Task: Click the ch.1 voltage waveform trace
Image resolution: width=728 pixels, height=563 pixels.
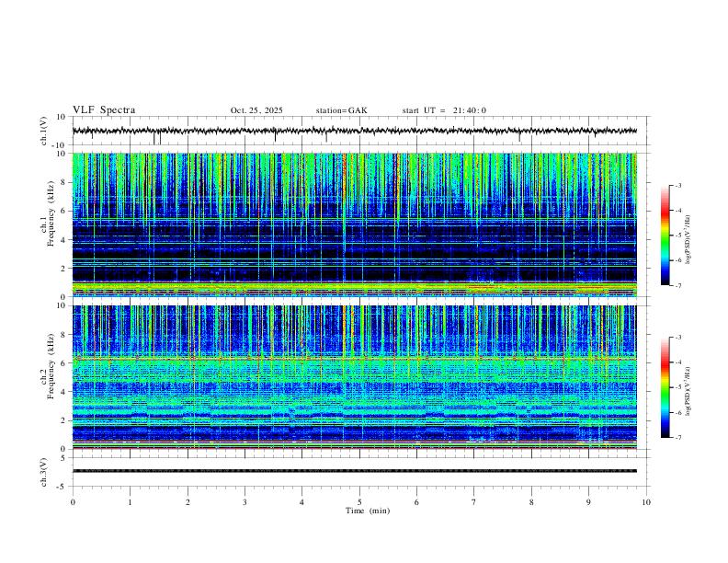Action: [x=355, y=131]
